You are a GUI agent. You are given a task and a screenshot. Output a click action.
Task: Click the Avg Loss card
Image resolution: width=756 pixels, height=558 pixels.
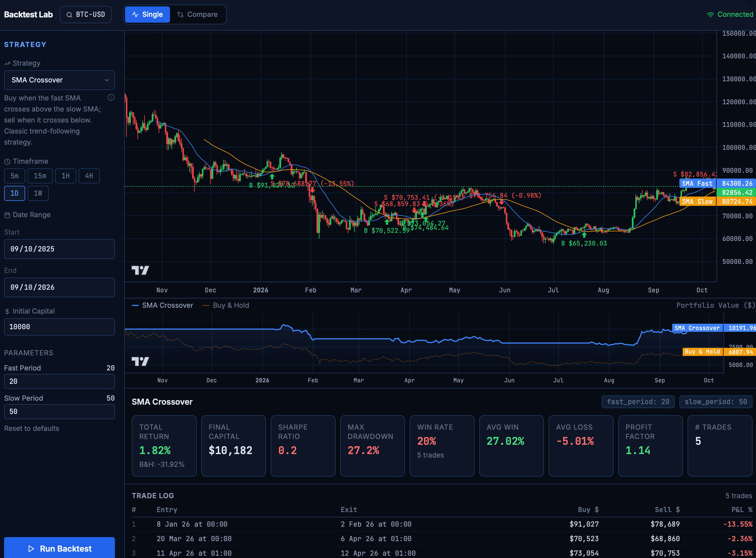[x=581, y=446]
